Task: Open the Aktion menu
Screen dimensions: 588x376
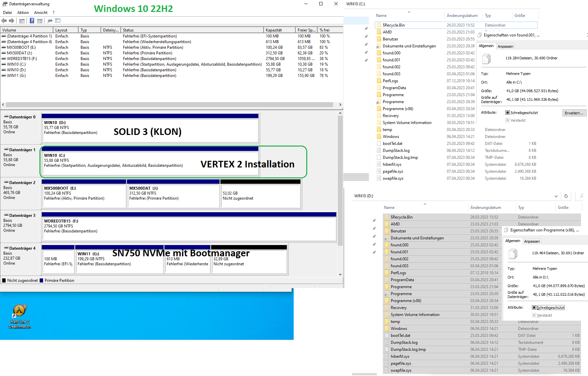Action: (23, 13)
